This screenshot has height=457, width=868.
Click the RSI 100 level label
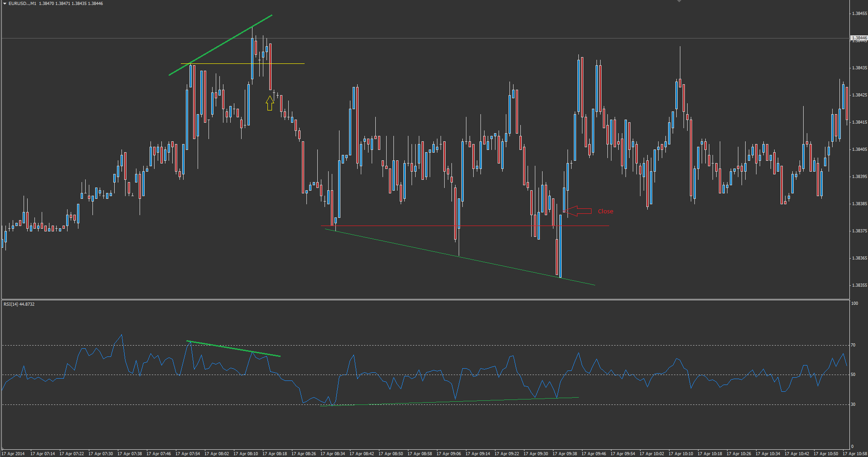[854, 303]
